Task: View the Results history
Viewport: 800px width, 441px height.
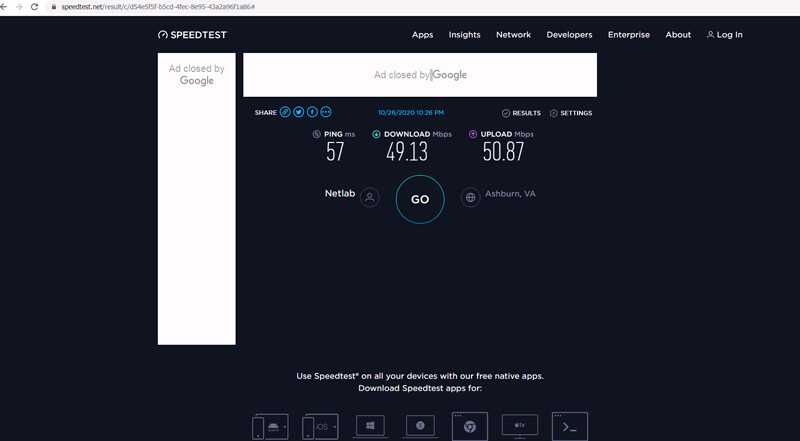Action: click(521, 113)
